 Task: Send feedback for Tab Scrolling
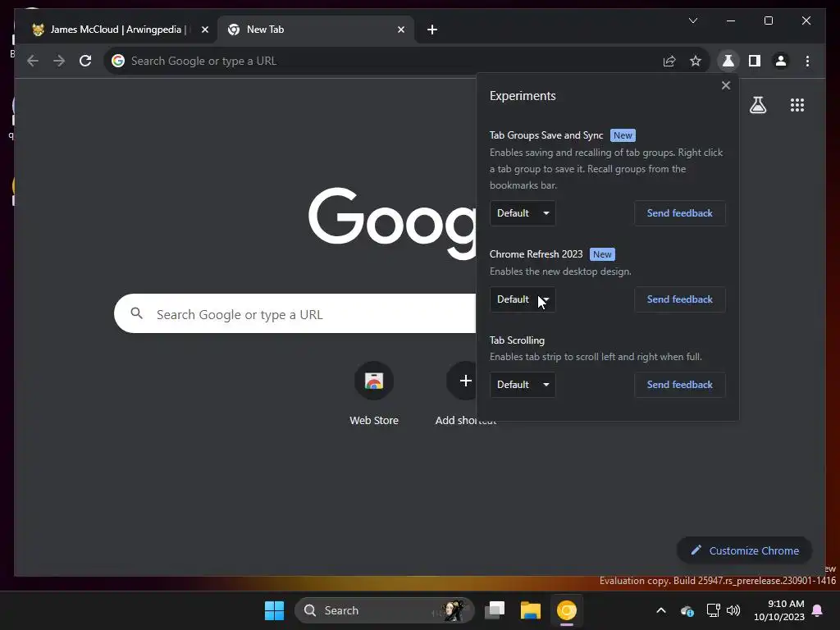point(679,385)
